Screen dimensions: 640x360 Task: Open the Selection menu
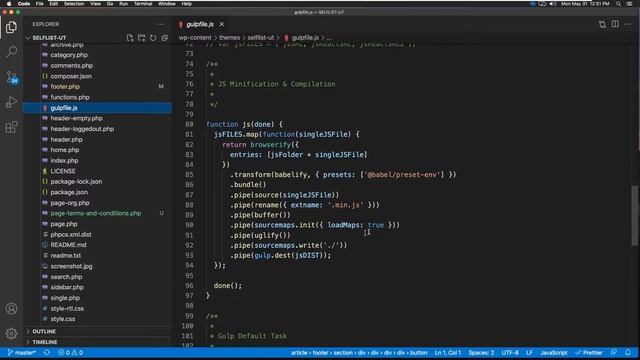[x=74, y=4]
